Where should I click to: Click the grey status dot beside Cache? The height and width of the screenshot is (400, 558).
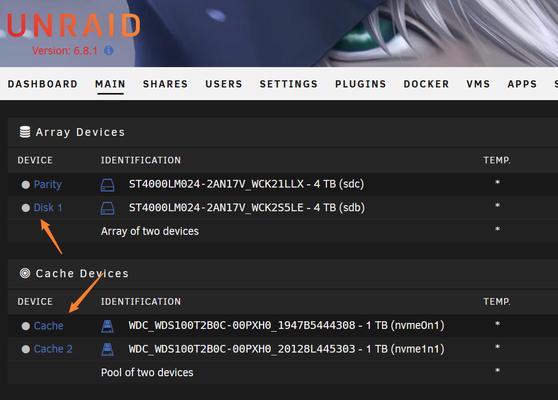26,326
